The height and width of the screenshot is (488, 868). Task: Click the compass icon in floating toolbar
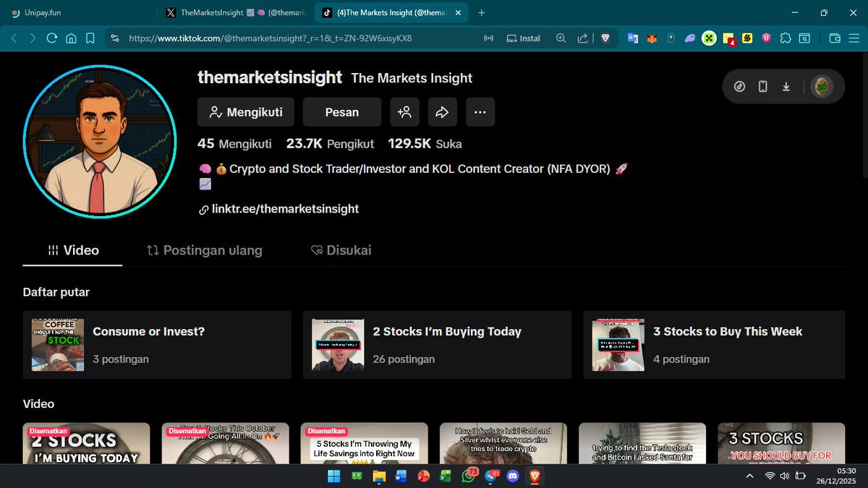coord(739,87)
